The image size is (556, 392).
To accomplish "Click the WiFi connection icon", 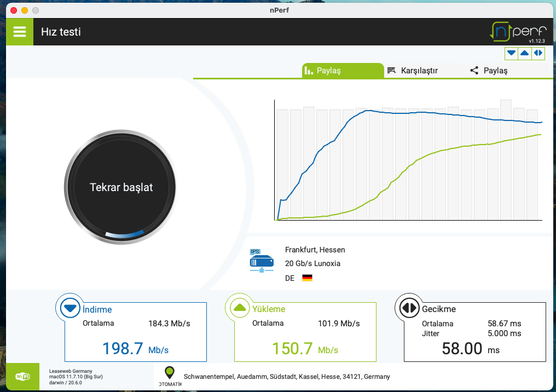I will click(x=22, y=377).
